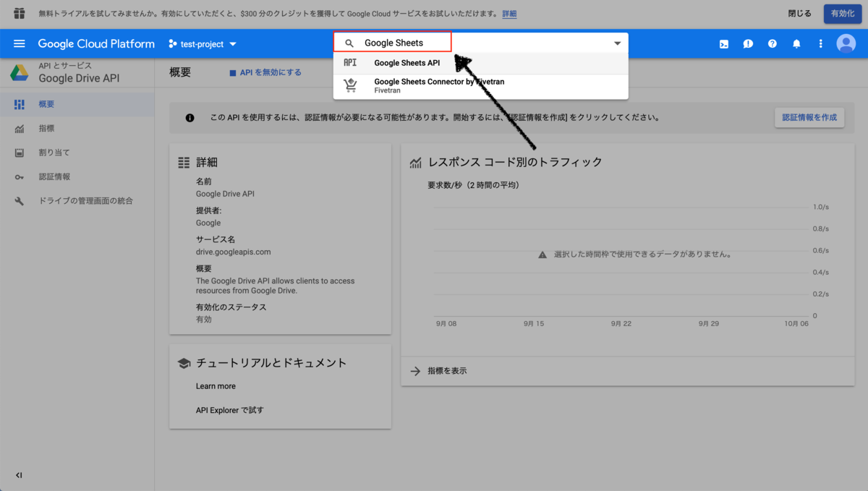Image resolution: width=868 pixels, height=491 pixels.
Task: Click the drive.googleapis.com service name
Action: [x=233, y=252]
